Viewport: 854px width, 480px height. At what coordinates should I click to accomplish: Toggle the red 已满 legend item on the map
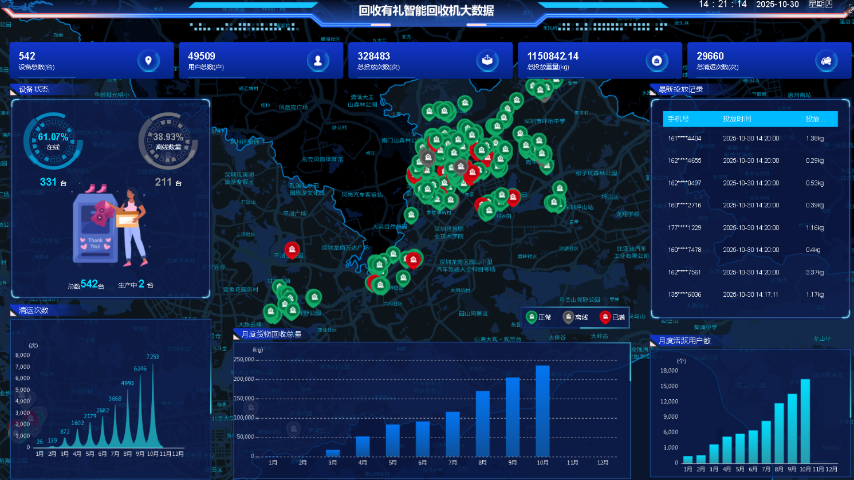click(x=611, y=317)
